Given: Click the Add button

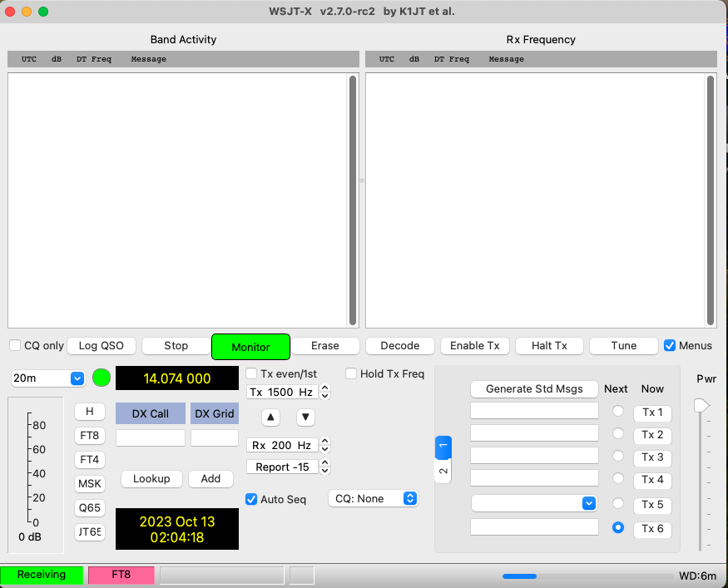Looking at the screenshot, I should pyautogui.click(x=210, y=479).
